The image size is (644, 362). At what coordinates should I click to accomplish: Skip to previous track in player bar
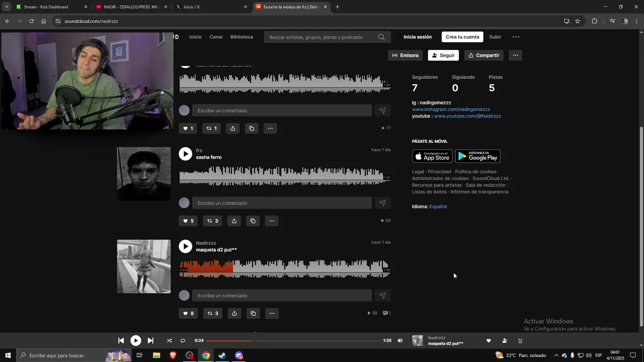(x=121, y=340)
